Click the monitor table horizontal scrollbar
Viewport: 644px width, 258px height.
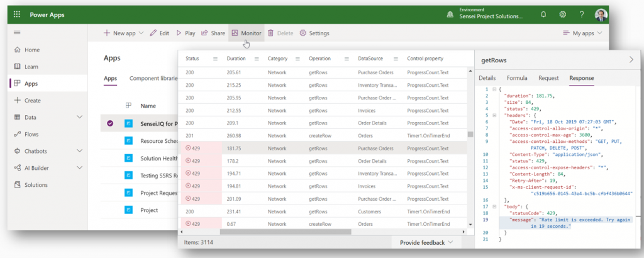coord(286,232)
